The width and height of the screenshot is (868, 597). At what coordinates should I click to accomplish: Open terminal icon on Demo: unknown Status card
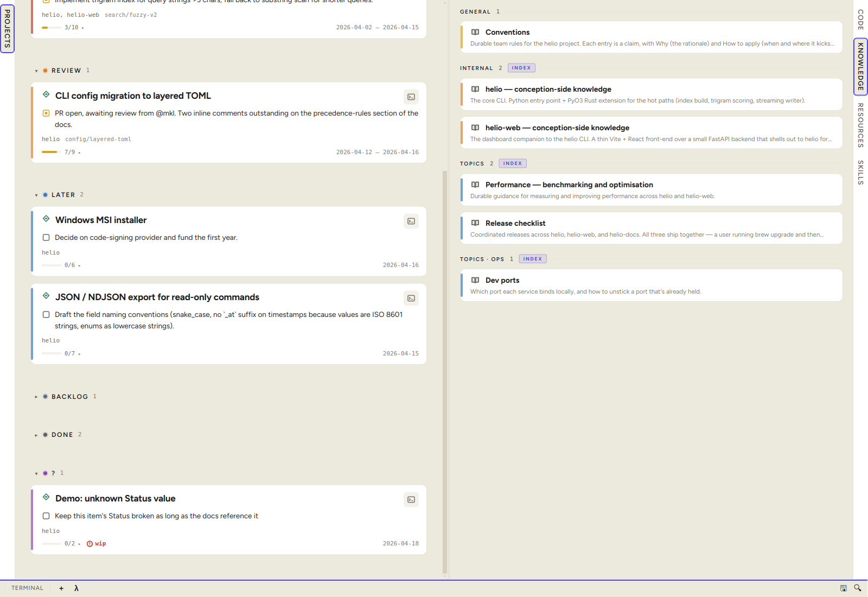411,499
